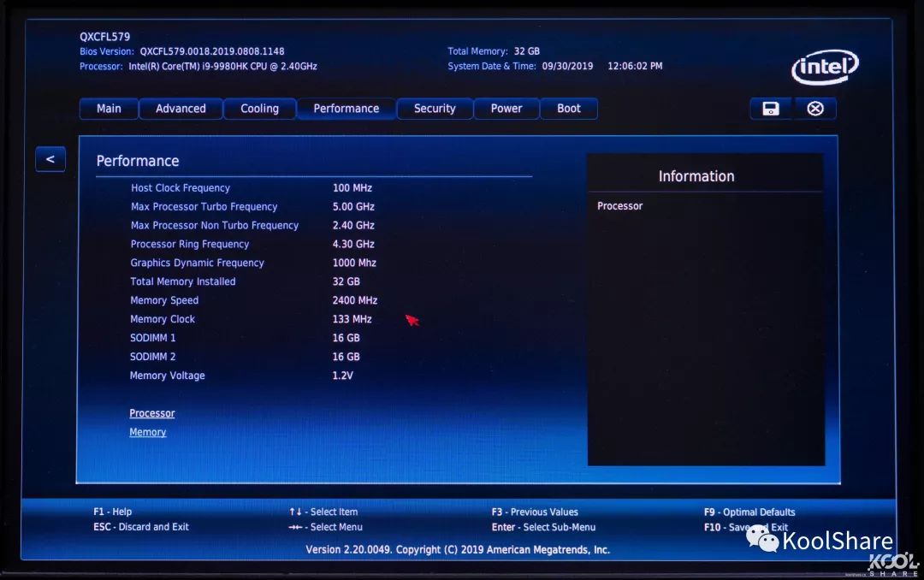Open the Security tab
The width and height of the screenshot is (924, 580).
click(x=435, y=109)
